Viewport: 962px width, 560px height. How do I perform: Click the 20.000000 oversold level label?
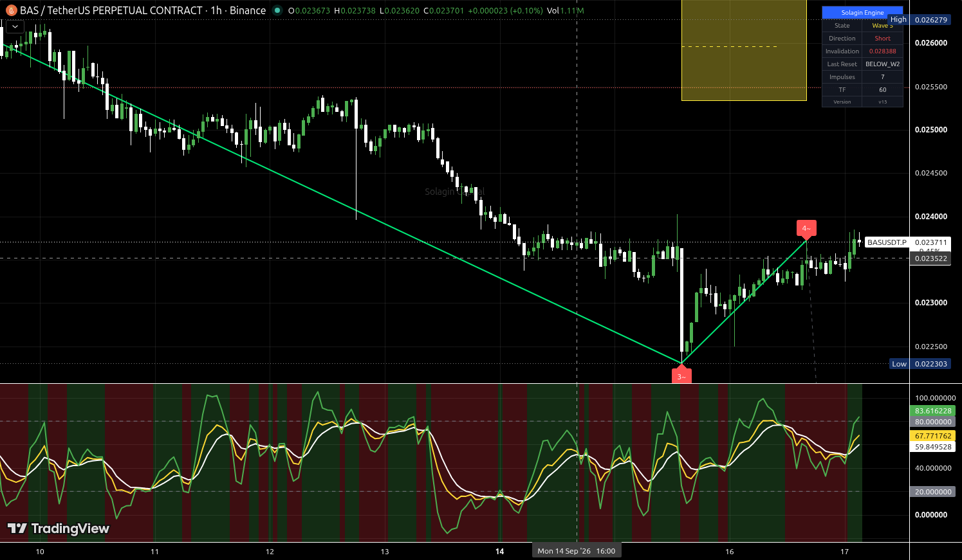tap(933, 492)
